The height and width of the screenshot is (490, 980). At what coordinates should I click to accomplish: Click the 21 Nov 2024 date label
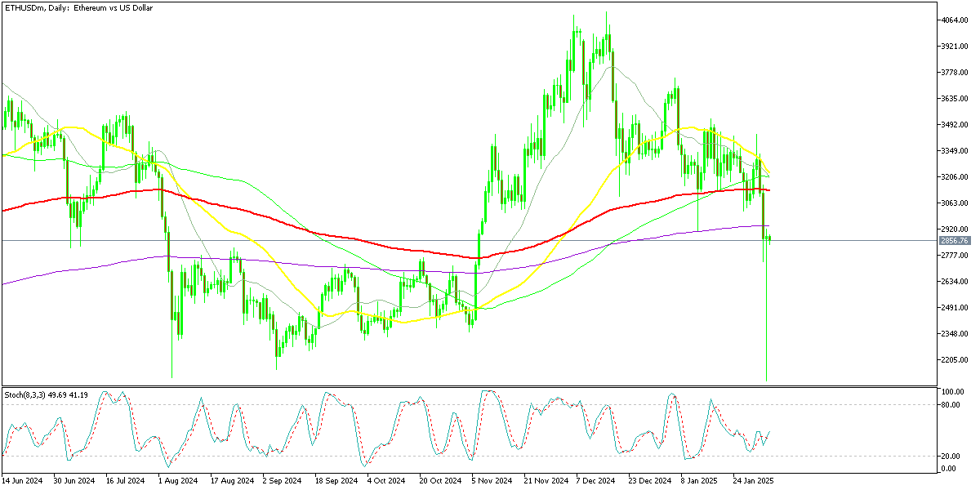(546, 481)
